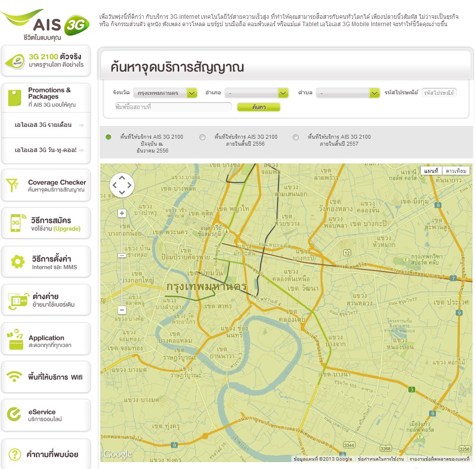Open วิธีการสมัคร Upgrade page
This screenshot has height=469, width=476.
point(46,223)
